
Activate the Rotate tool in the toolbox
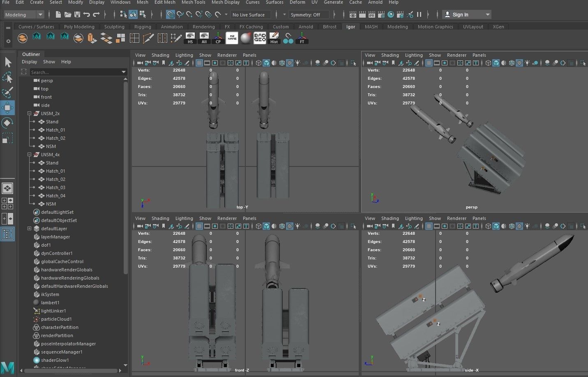(7, 123)
